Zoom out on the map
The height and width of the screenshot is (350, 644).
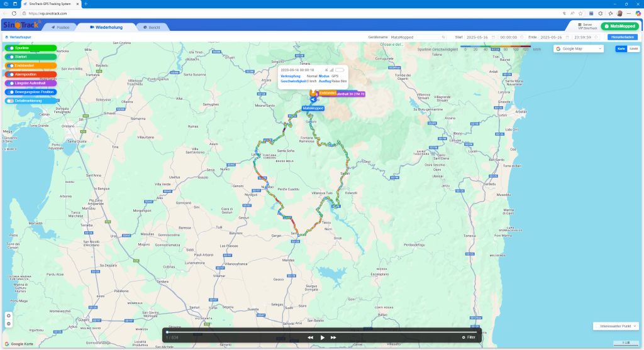click(8, 324)
